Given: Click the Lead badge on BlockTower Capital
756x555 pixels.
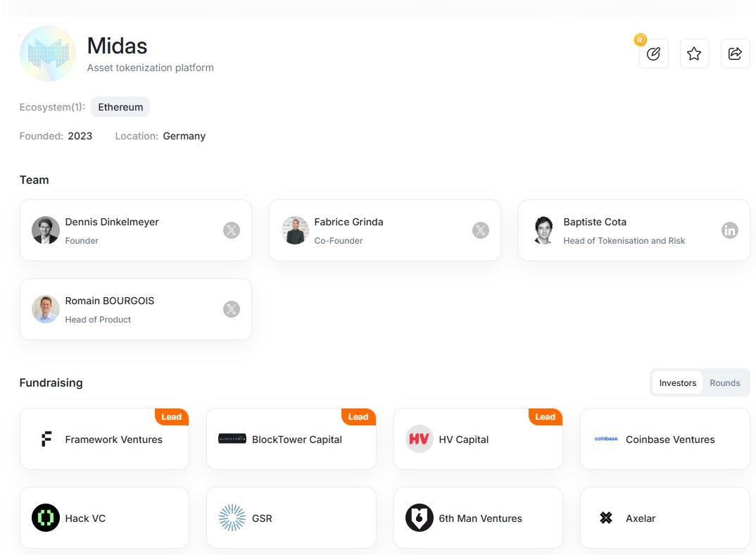Looking at the screenshot, I should point(358,416).
